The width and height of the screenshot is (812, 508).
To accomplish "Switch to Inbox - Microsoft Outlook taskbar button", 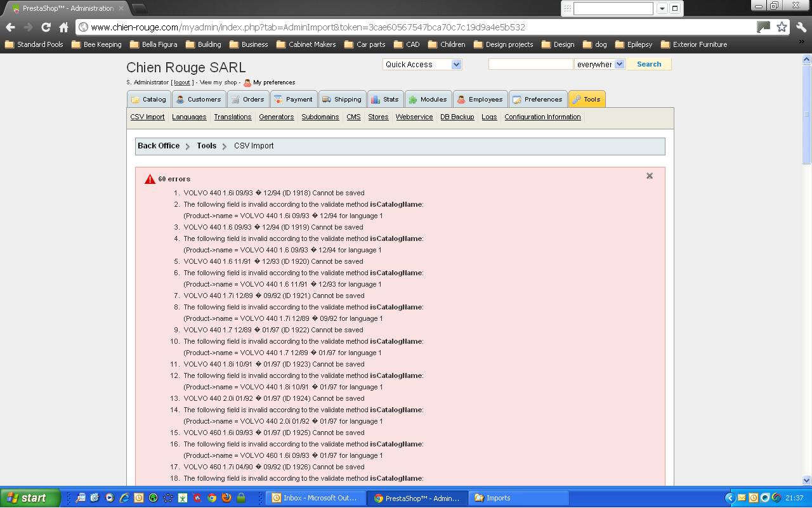I will [x=316, y=498].
